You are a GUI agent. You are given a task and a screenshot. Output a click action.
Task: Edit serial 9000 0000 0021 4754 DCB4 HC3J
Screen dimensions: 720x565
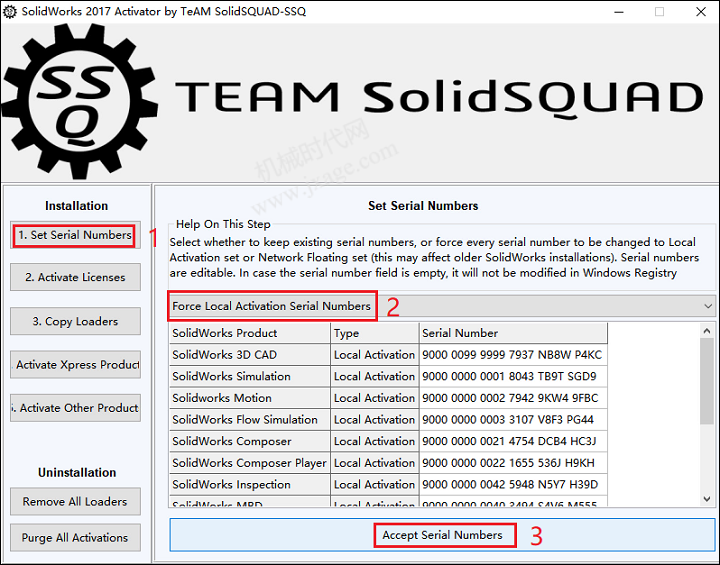click(513, 441)
